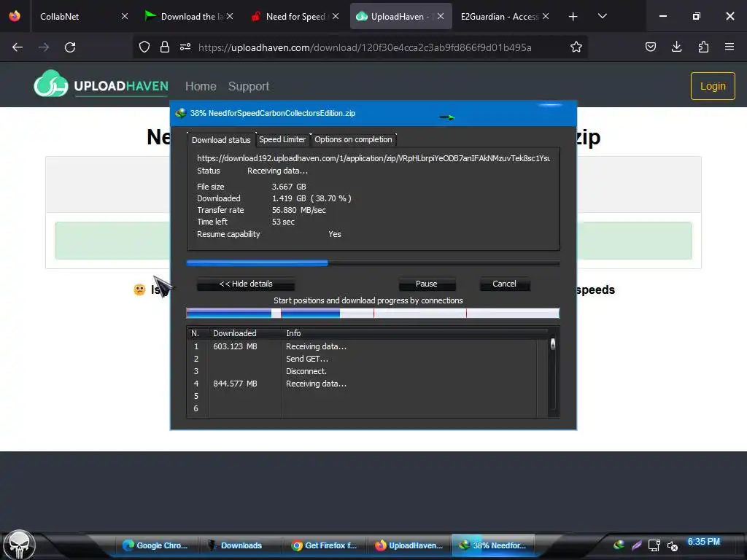Open the Support link on UploadHaven
The height and width of the screenshot is (560, 747).
pos(249,86)
